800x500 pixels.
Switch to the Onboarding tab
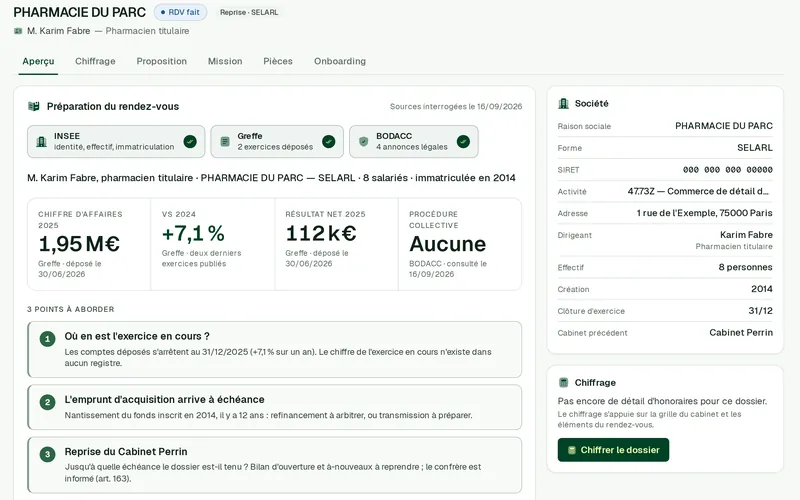pyautogui.click(x=340, y=61)
